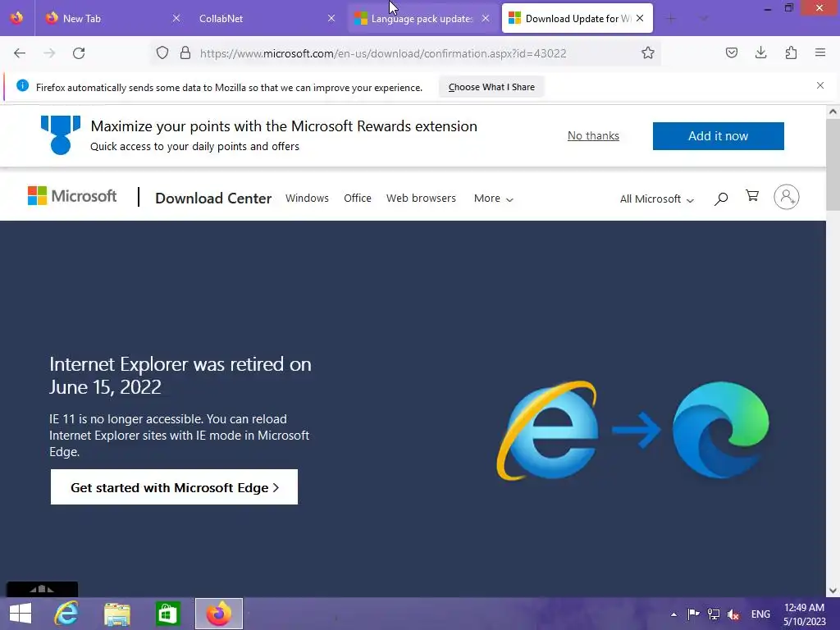Open the Windows Start menu

pyautogui.click(x=21, y=614)
